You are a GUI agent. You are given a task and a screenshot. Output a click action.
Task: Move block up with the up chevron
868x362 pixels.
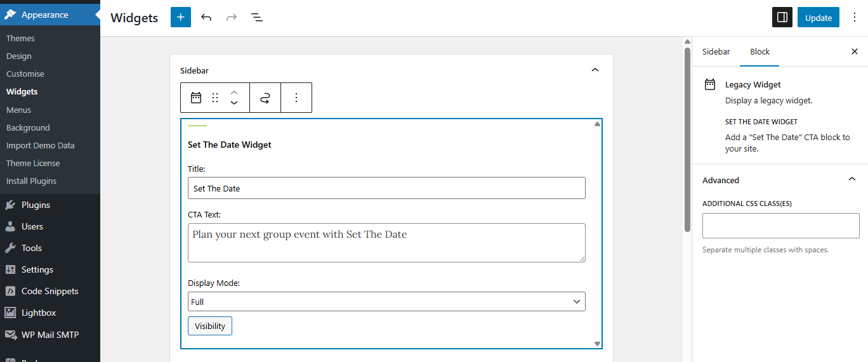(234, 93)
